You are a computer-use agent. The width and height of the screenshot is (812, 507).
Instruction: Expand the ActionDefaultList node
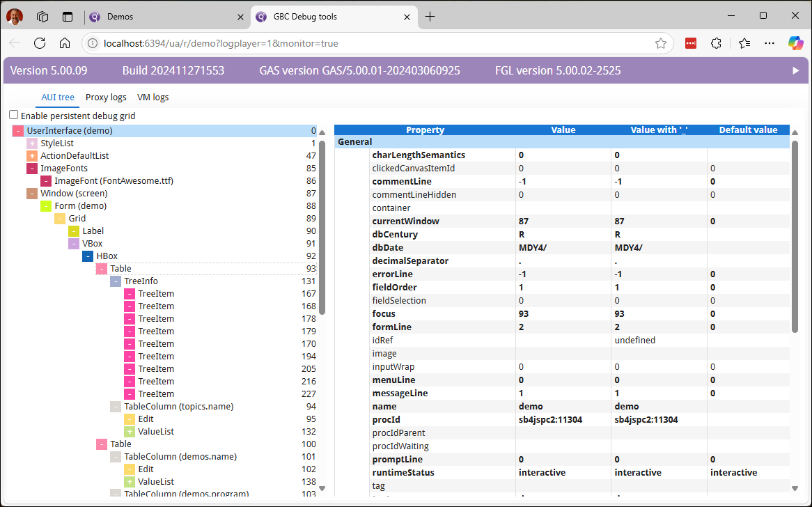click(32, 156)
